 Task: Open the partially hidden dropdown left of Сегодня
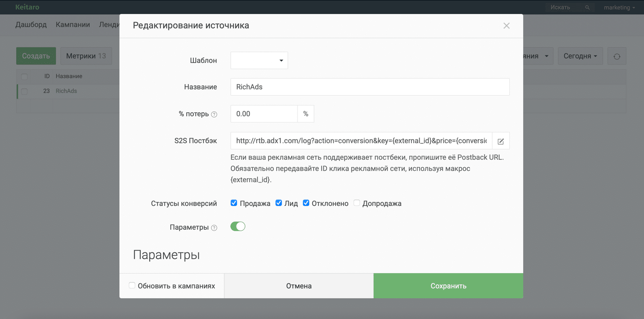(x=538, y=56)
